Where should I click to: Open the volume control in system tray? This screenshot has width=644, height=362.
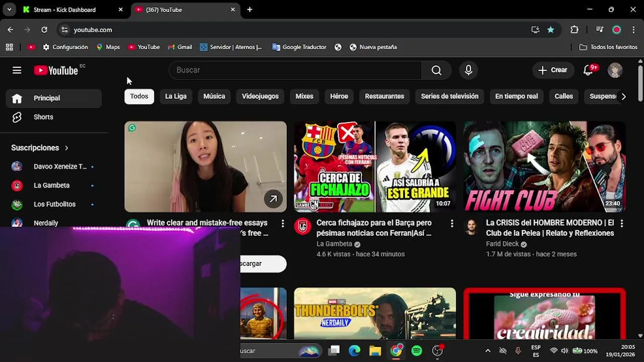(565, 351)
